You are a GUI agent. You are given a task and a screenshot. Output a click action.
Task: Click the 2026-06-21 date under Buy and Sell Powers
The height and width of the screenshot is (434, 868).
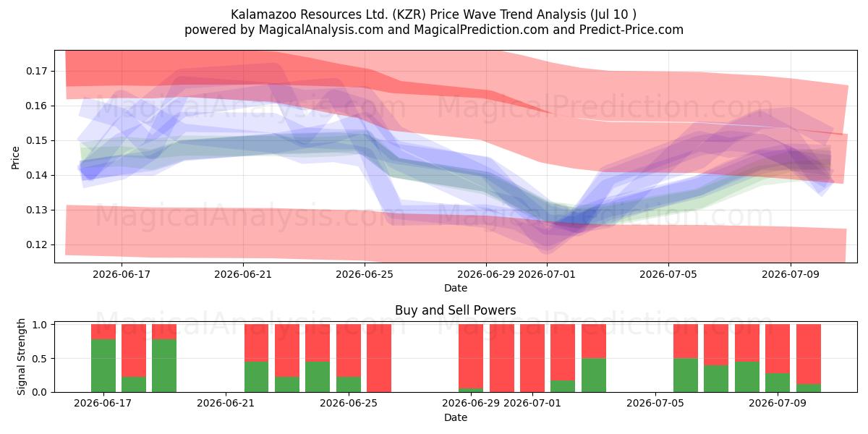[x=226, y=404]
